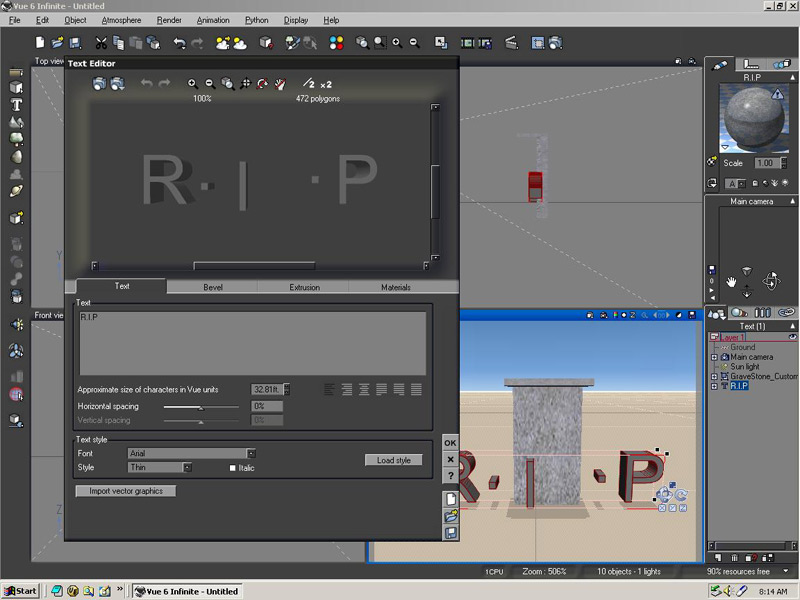Click the help question mark button
Screen dimensions: 800x600
pos(450,475)
